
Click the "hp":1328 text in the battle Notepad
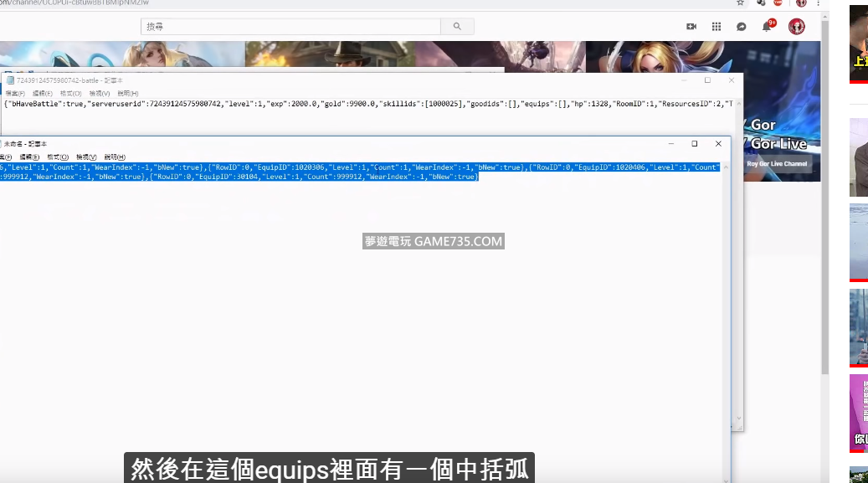(x=589, y=104)
